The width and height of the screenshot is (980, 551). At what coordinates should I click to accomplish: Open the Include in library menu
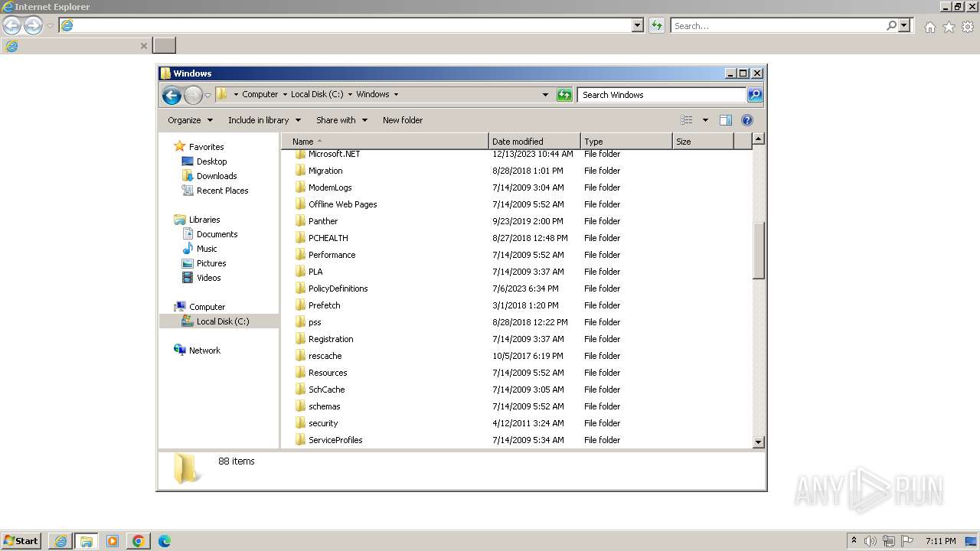pos(264,120)
